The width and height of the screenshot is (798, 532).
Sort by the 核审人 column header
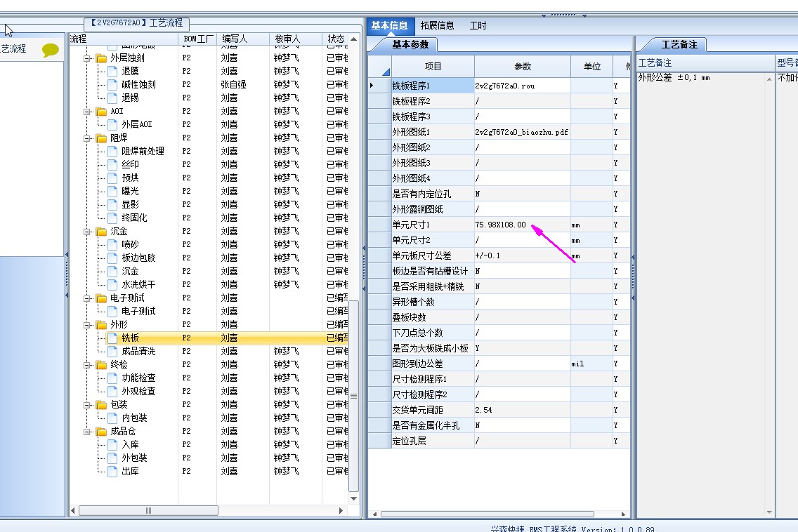[x=296, y=39]
